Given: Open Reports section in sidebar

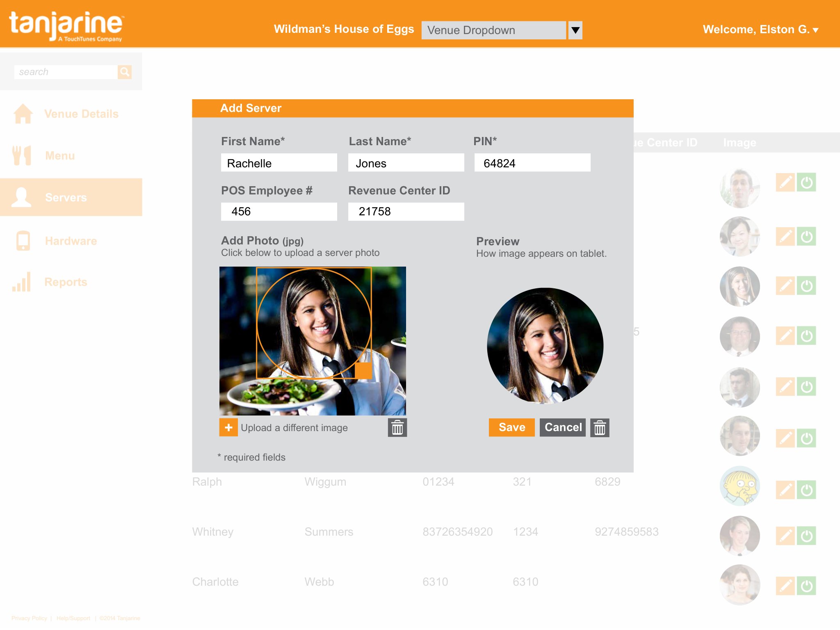Looking at the screenshot, I should tap(66, 282).
